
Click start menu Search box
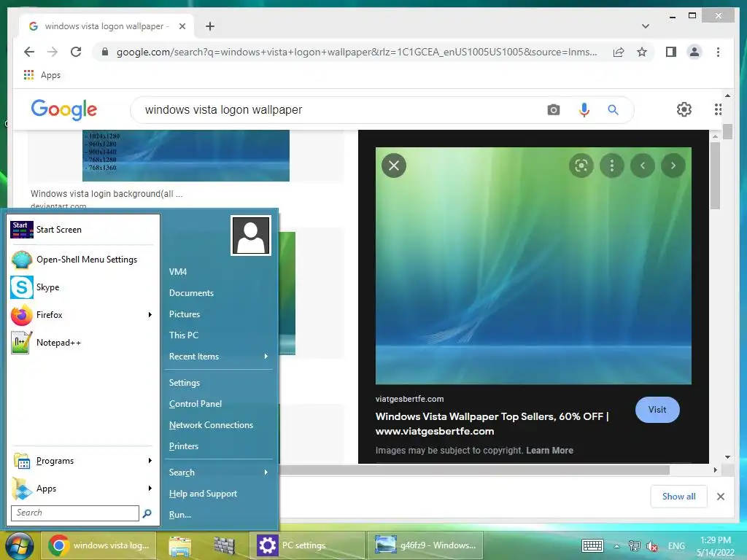tap(75, 513)
